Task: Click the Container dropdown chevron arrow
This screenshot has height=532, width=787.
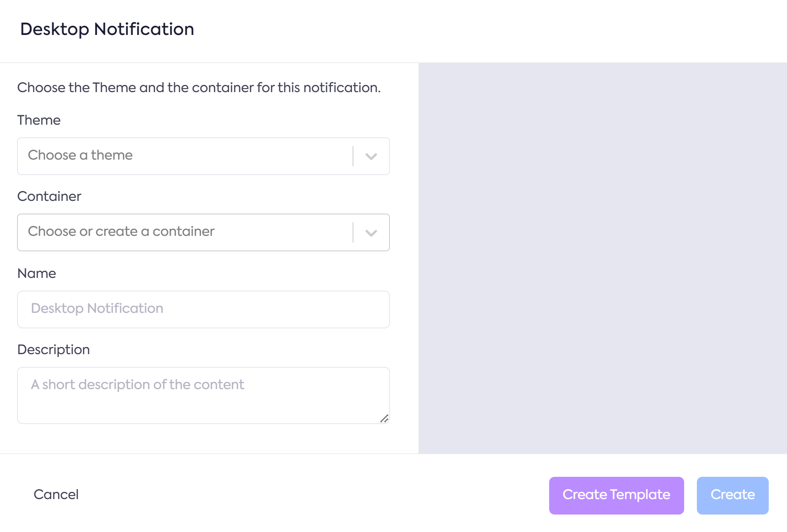Action: coord(371,233)
